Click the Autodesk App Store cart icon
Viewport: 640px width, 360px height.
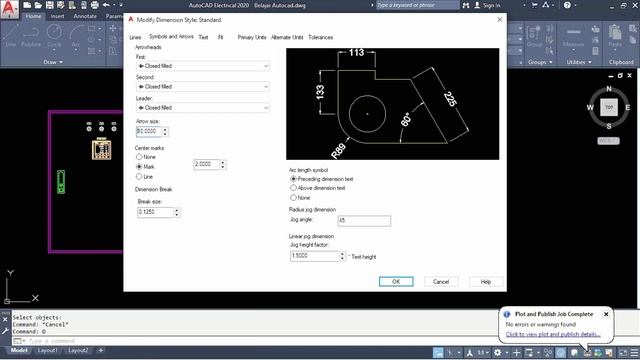(534, 5)
